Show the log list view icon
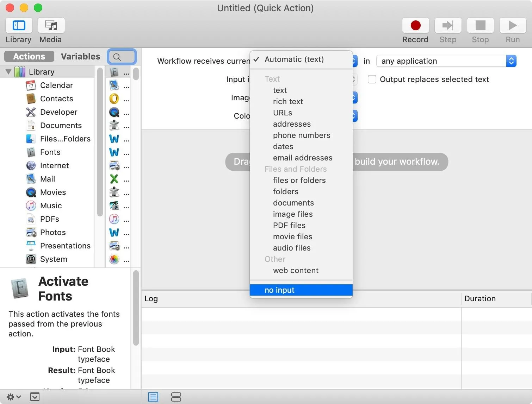This screenshot has width=532, height=404. click(x=153, y=397)
